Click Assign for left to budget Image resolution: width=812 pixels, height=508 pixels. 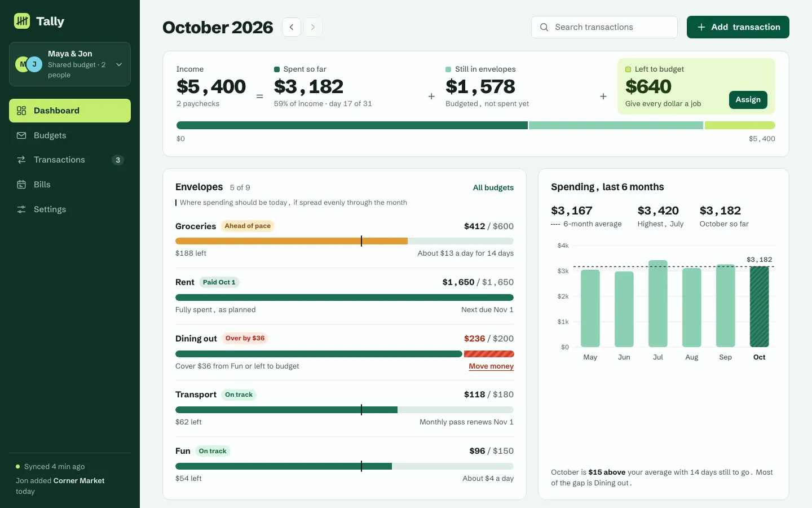coord(748,100)
